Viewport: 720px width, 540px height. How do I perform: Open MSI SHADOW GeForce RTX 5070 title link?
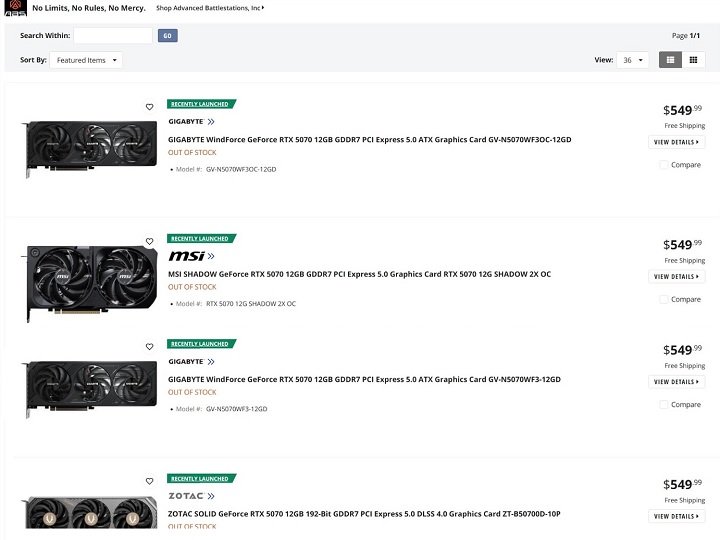[x=359, y=274]
